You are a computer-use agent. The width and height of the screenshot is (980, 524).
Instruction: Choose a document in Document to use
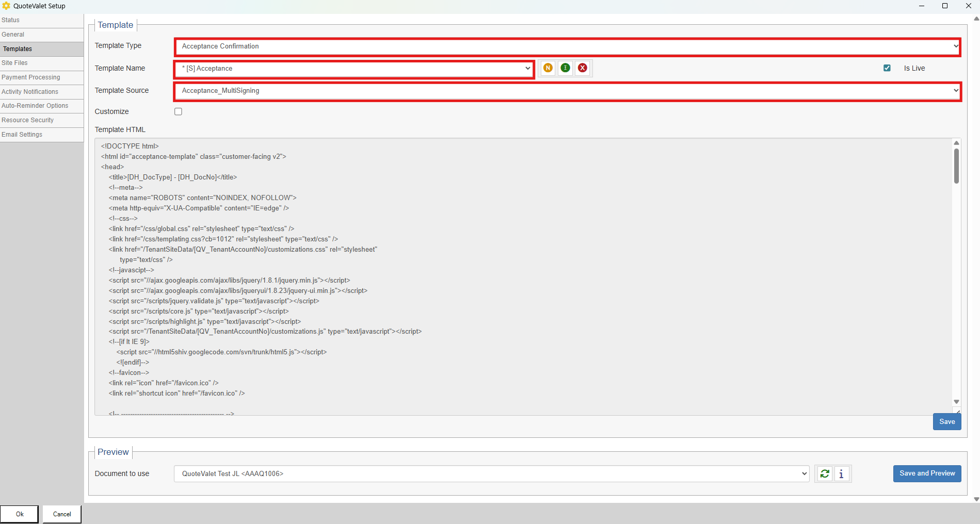(491, 473)
